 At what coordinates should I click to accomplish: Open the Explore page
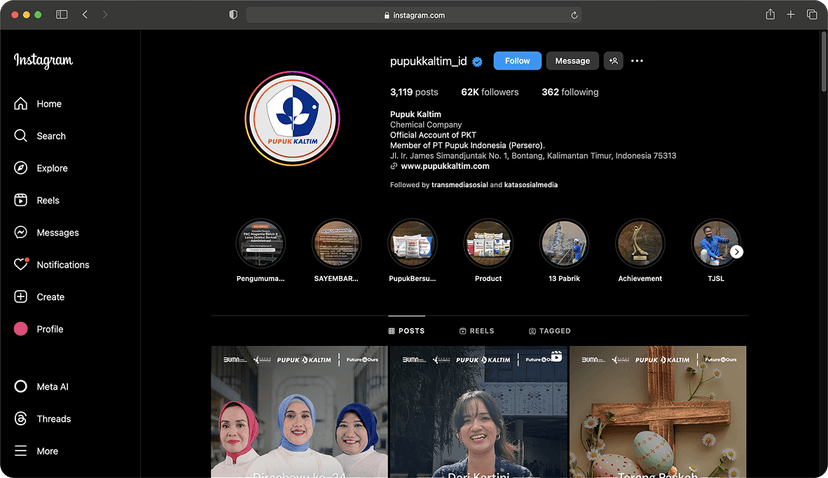click(41, 168)
